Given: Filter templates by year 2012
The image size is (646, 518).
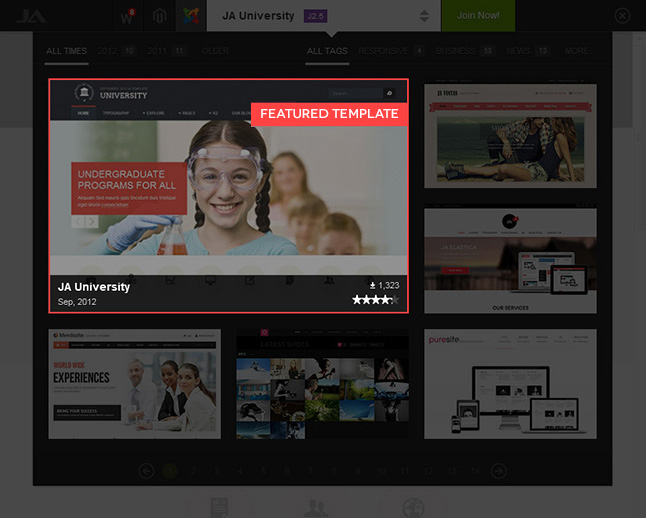Looking at the screenshot, I should tap(117, 51).
